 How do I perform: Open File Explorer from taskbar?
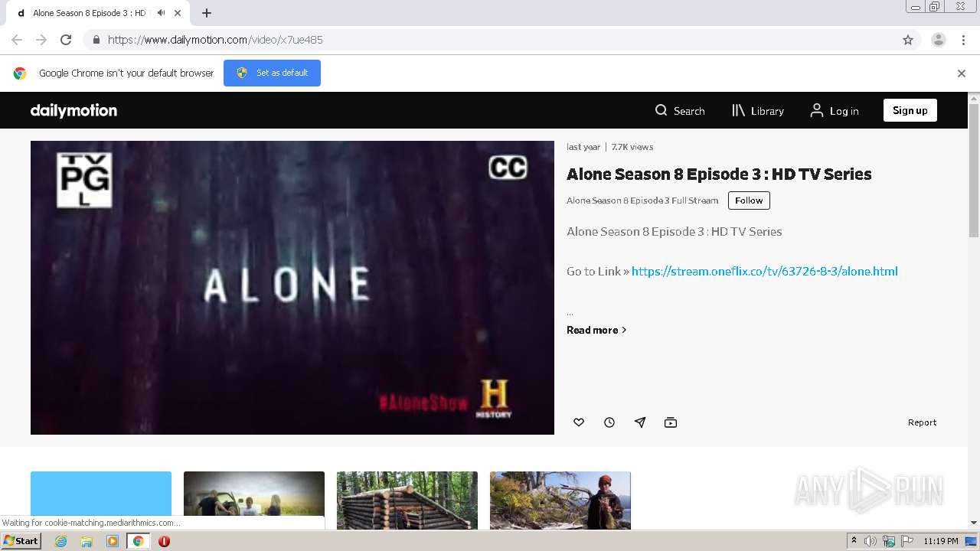(87, 541)
